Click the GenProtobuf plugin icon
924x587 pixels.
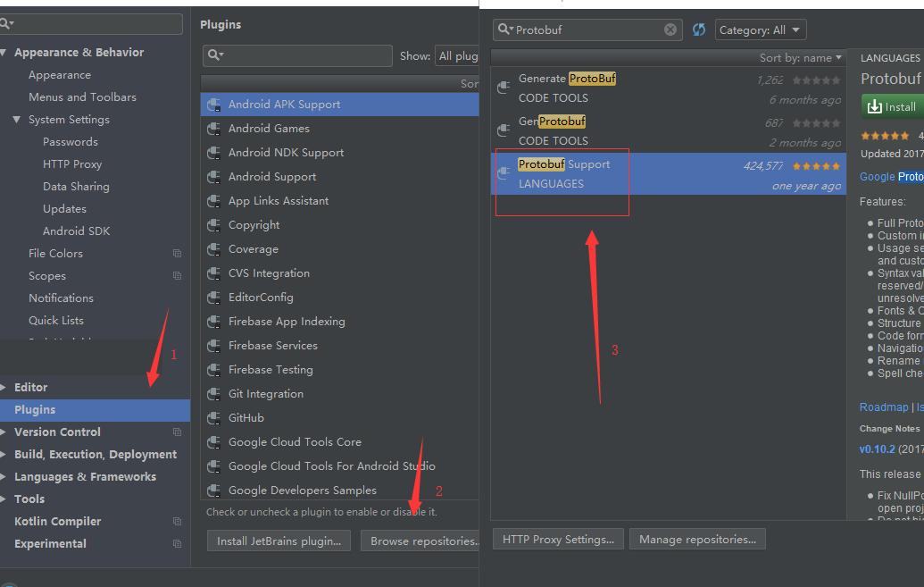click(x=504, y=130)
